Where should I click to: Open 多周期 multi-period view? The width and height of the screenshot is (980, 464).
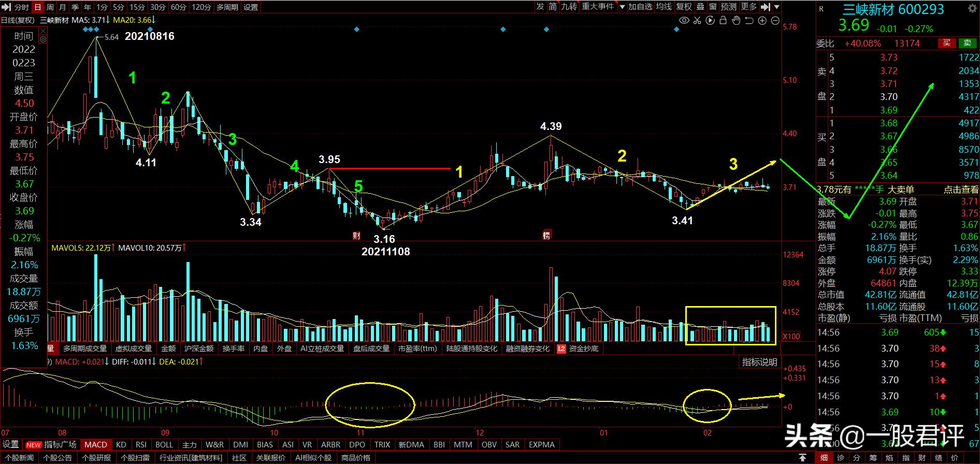pyautogui.click(x=227, y=7)
